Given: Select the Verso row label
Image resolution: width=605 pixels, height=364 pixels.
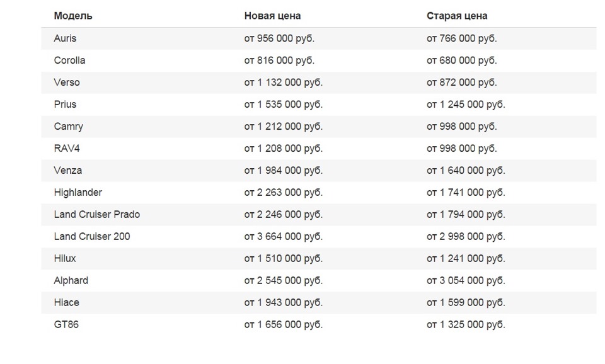Looking at the screenshot, I should click(x=67, y=82).
